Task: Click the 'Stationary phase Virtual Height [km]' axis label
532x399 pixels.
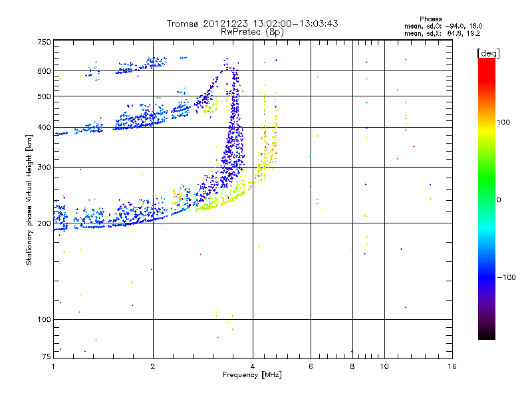Action: coord(29,200)
